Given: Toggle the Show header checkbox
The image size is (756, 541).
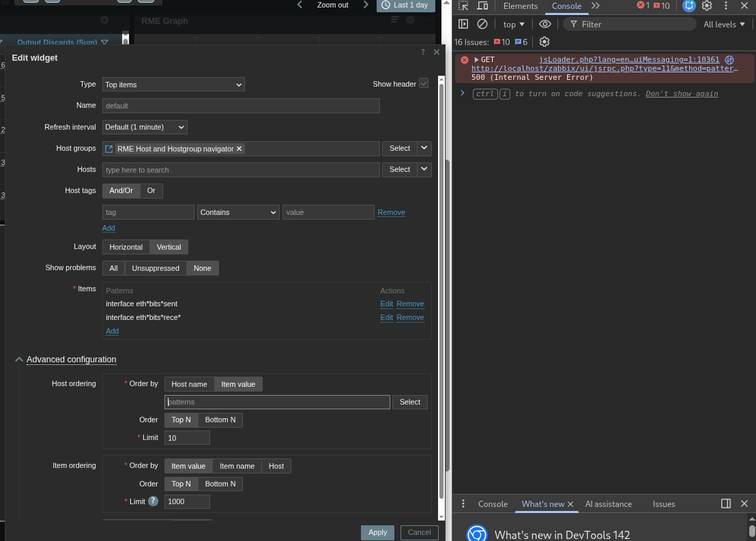Looking at the screenshot, I should tap(424, 84).
